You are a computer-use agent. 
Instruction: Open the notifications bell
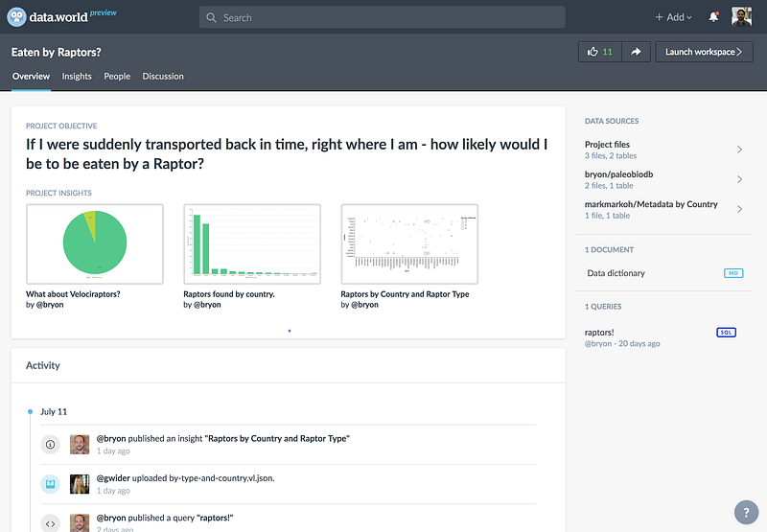pyautogui.click(x=713, y=17)
